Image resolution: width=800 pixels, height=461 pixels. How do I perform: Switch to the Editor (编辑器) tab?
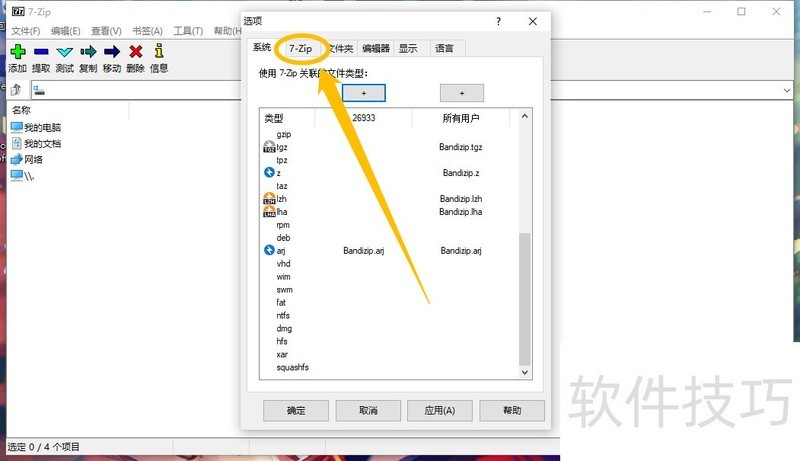pyautogui.click(x=376, y=48)
